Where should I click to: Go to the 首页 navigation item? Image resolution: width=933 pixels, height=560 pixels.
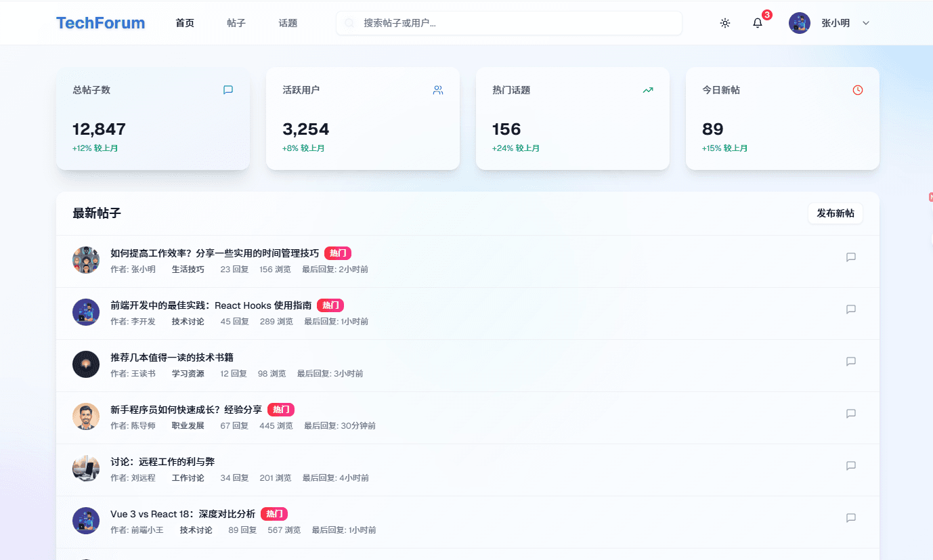tap(184, 22)
